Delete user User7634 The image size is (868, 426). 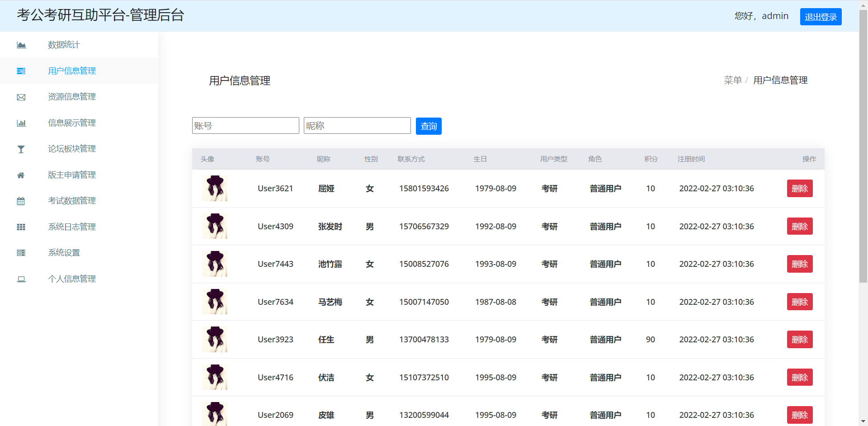click(800, 302)
